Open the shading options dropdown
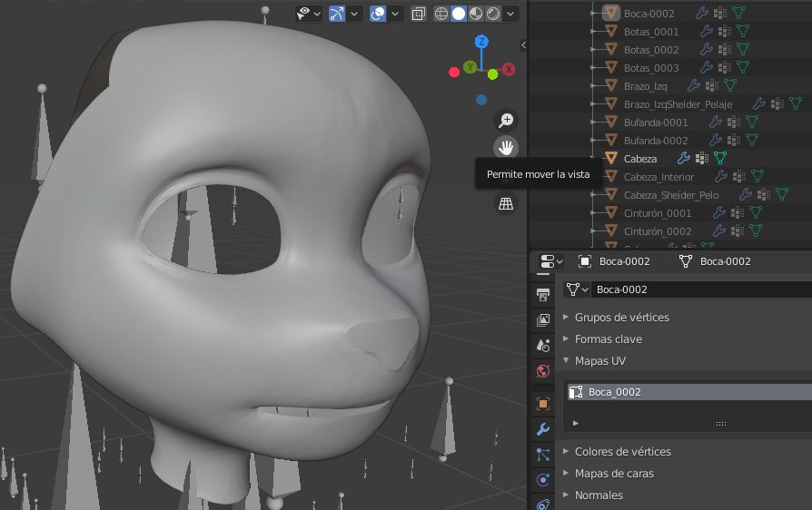This screenshot has width=812, height=510. tap(510, 14)
